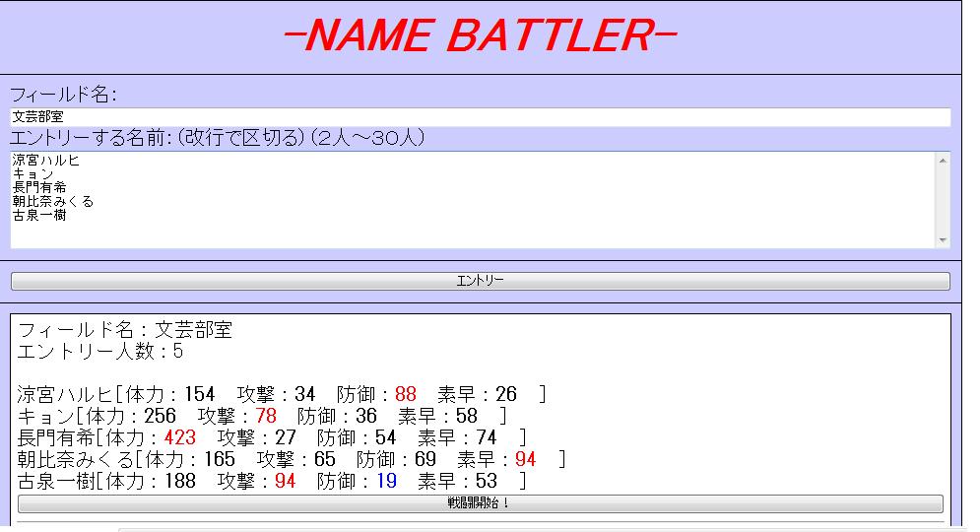980x532 pixels.
Task: Click the フィールド名：文芸部室 result line
Action: point(125,330)
